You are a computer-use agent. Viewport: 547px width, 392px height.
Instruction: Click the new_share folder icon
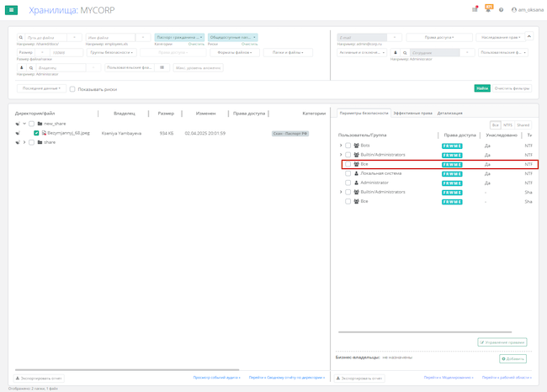40,124
